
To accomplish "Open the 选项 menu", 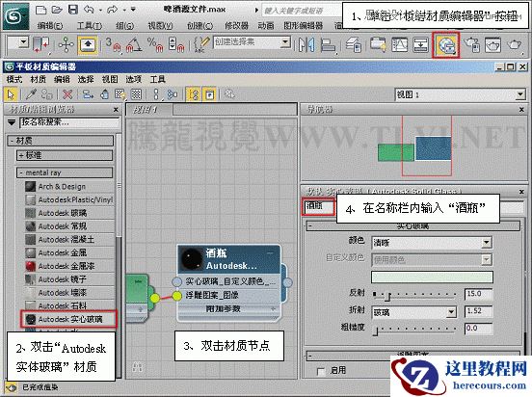I will (133, 79).
